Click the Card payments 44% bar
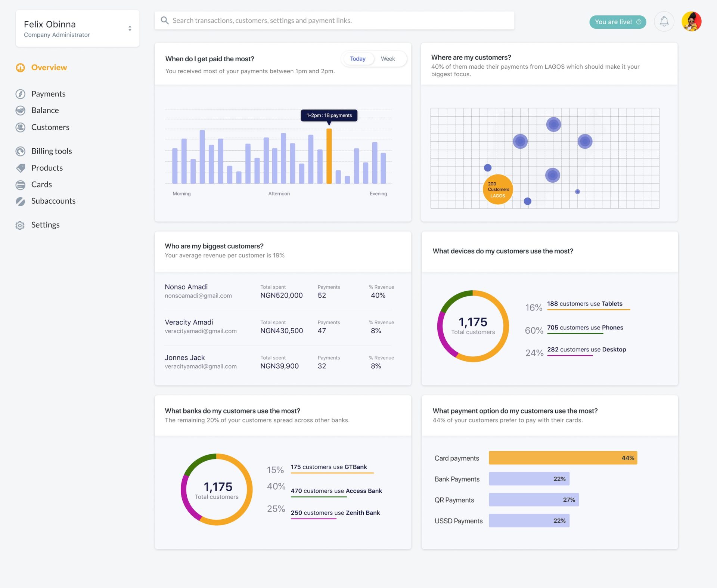This screenshot has height=588, width=717. pos(563,458)
